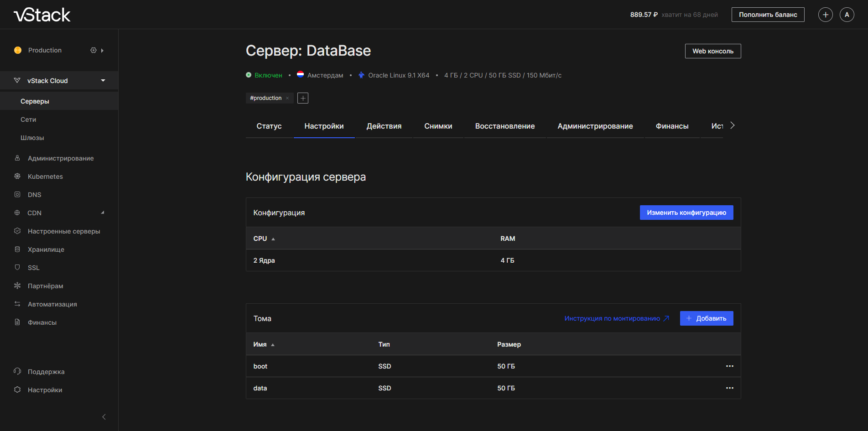Screen dimensions: 868x431
Task: Add a new tag with plus icon
Action: point(303,98)
